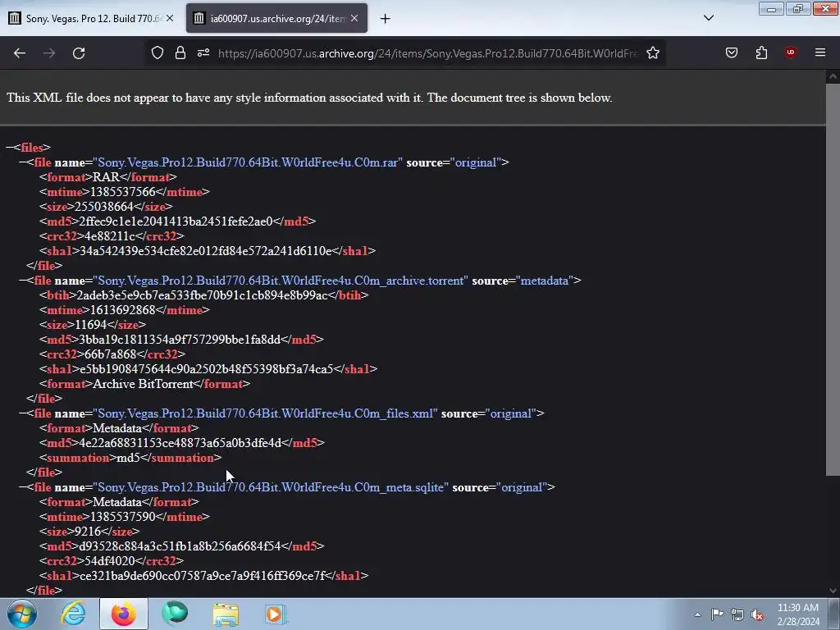Open the Save to Pocket icon
This screenshot has width=840, height=630.
[x=731, y=52]
